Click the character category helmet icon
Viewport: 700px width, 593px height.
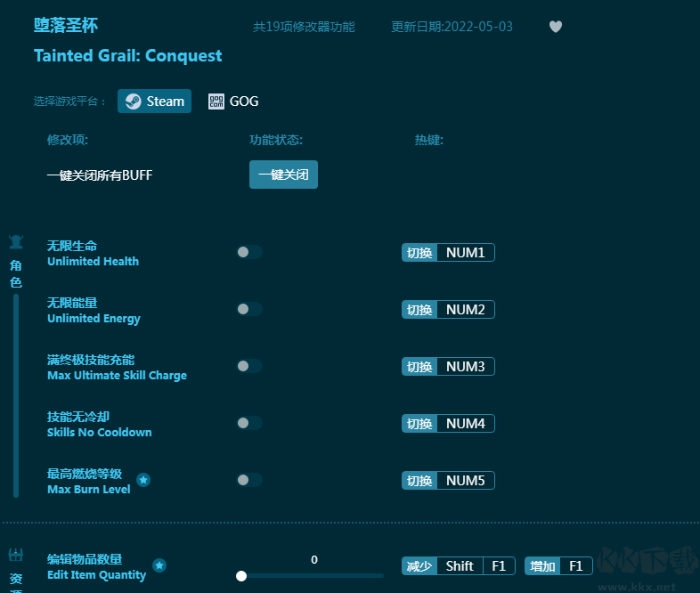click(x=16, y=242)
